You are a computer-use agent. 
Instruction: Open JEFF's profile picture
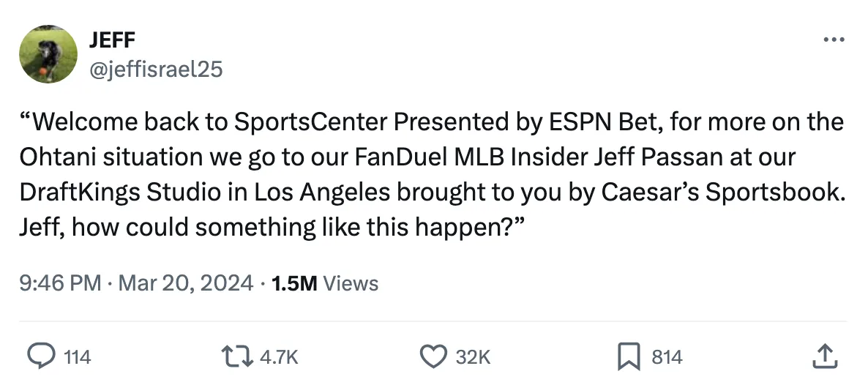tap(48, 54)
